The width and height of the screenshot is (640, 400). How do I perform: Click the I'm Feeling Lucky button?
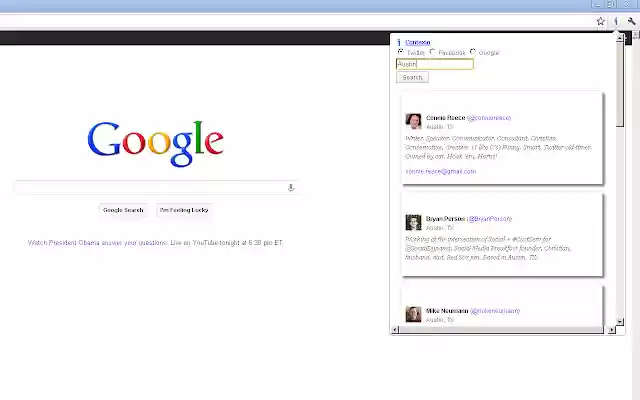click(184, 210)
